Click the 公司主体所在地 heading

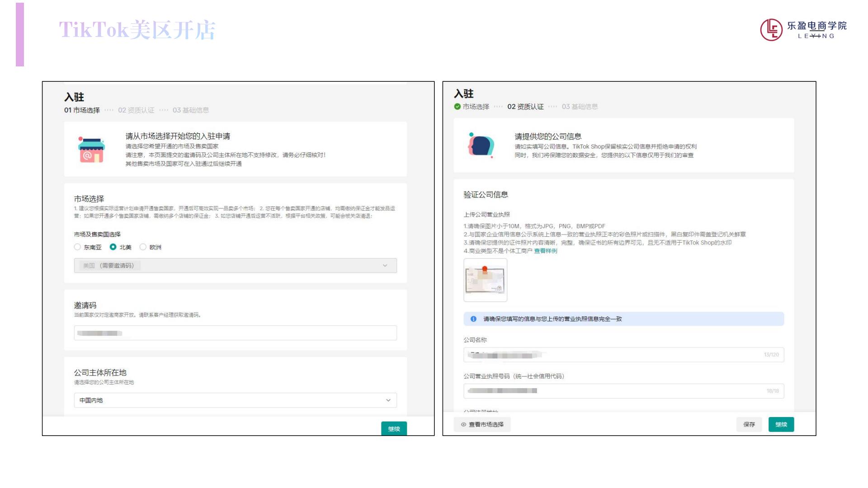(100, 373)
